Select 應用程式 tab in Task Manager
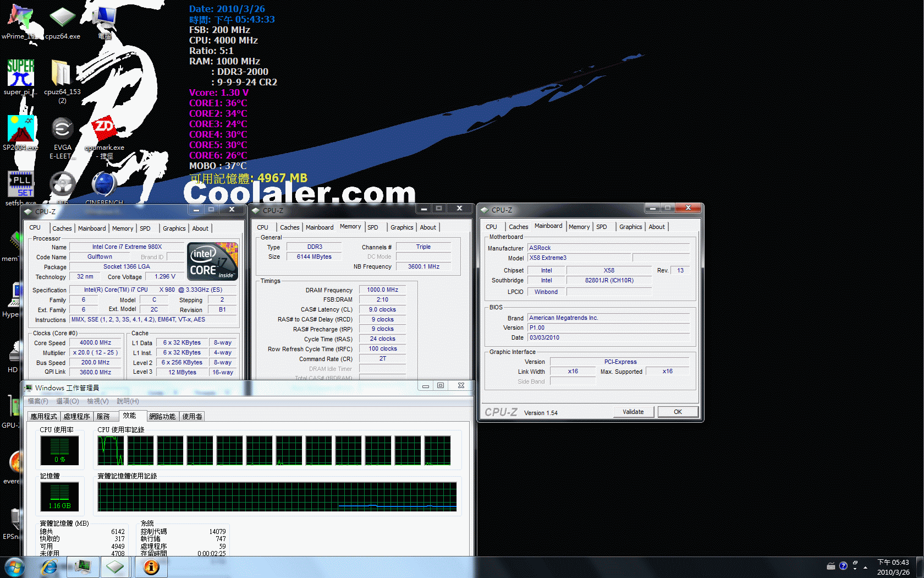The image size is (924, 578). coord(43,417)
